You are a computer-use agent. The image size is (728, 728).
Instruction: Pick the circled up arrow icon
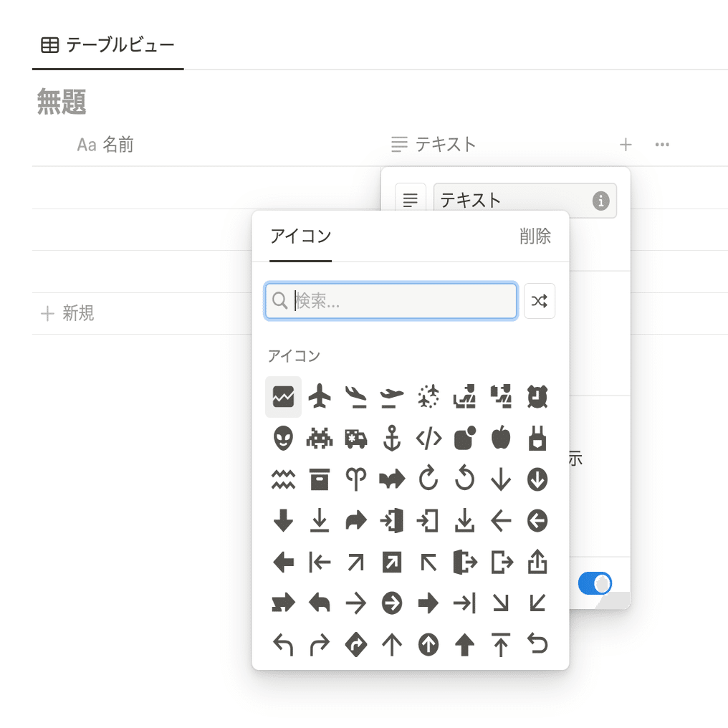click(x=428, y=645)
